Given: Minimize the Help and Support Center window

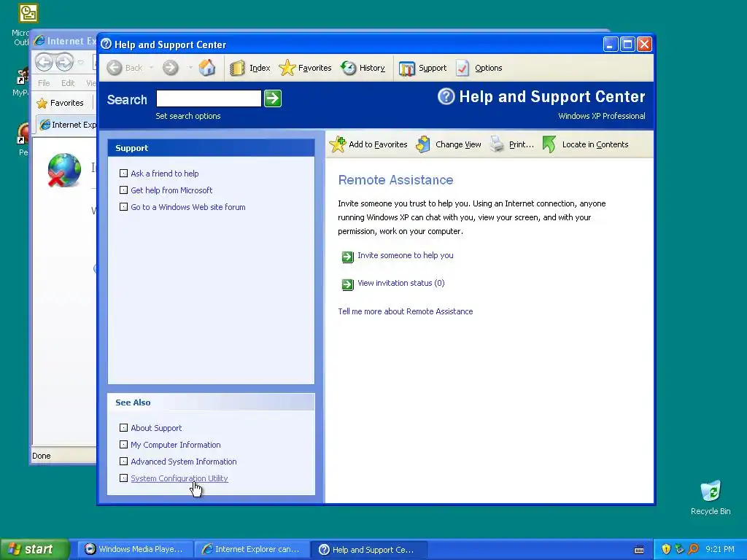Looking at the screenshot, I should (x=611, y=44).
